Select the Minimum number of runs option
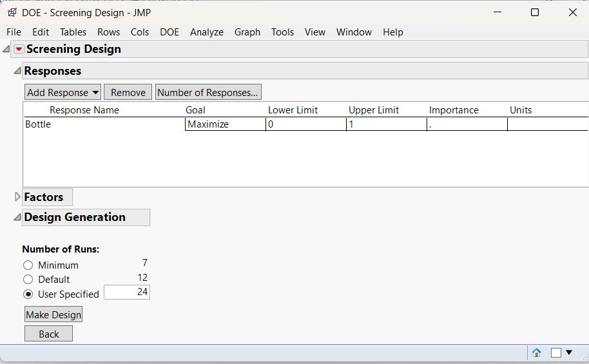This screenshot has width=589, height=364. point(28,265)
